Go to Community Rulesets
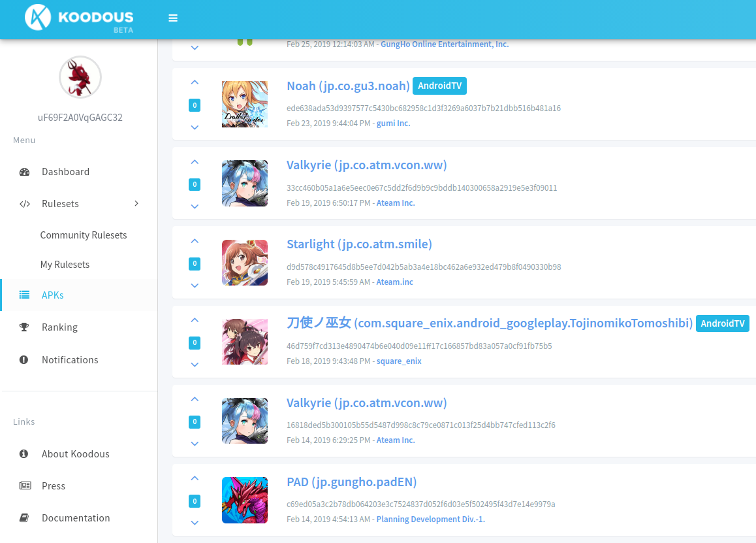 84,235
